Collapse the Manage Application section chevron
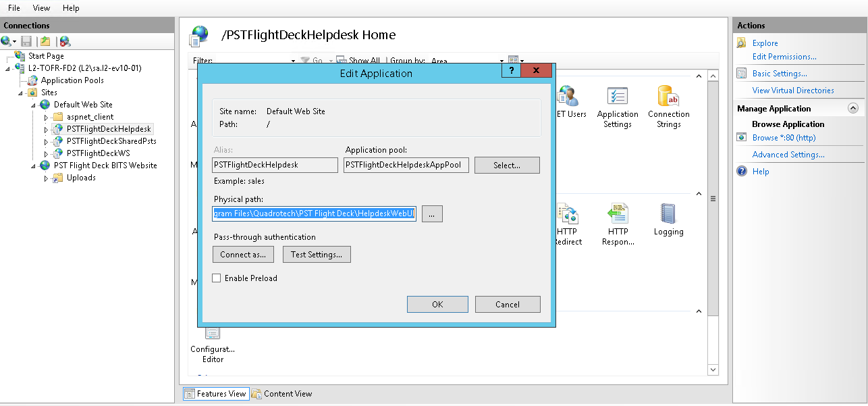The height and width of the screenshot is (406, 868). pos(852,108)
